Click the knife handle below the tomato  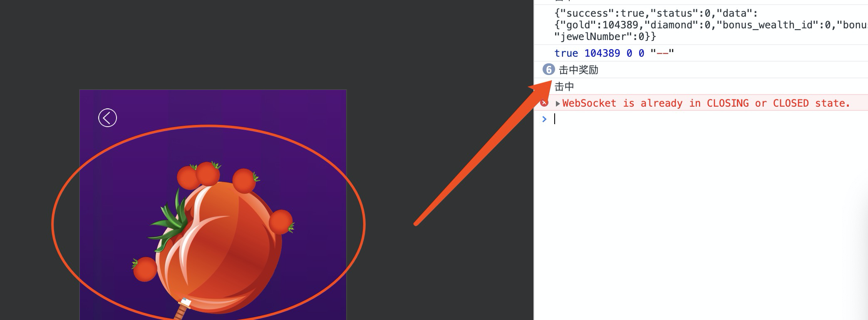(181, 310)
